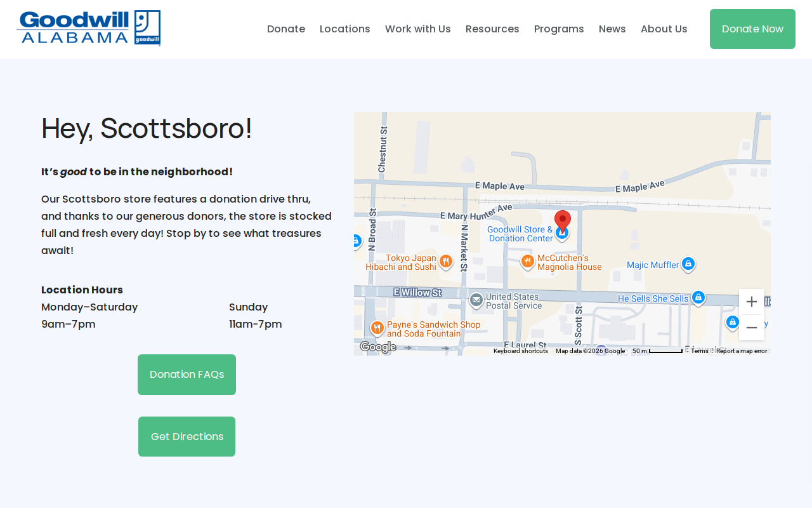Open the Locations menu item
812x508 pixels.
coord(345,29)
